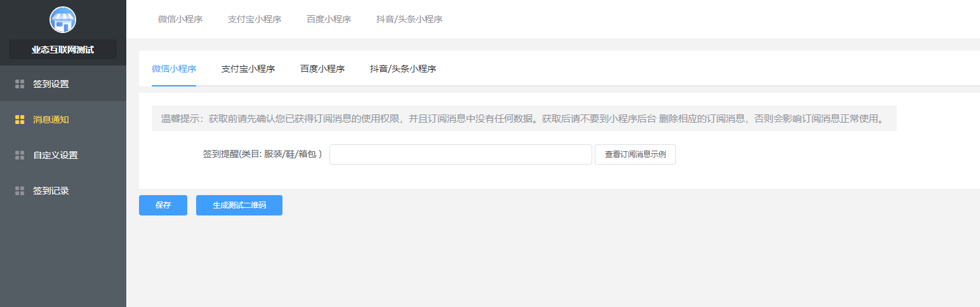This screenshot has width=980, height=307.
Task: Click the 业态互联网测试 account name label
Action: click(63, 50)
